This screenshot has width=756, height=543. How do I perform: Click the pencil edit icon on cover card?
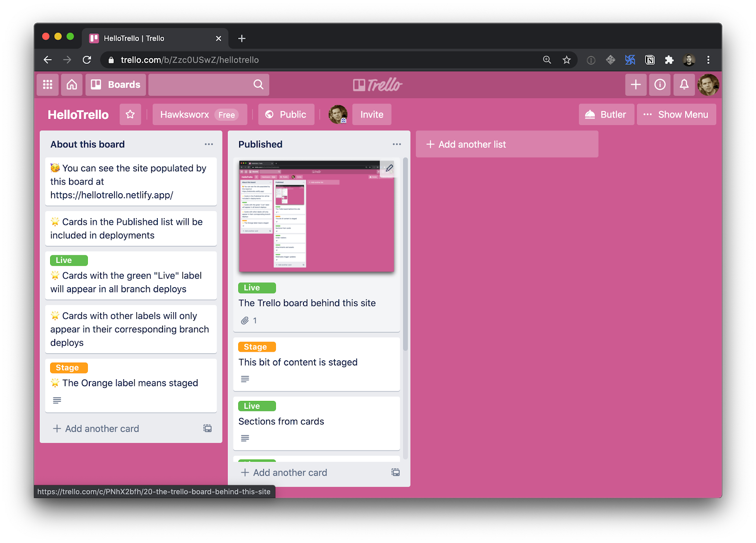(389, 168)
